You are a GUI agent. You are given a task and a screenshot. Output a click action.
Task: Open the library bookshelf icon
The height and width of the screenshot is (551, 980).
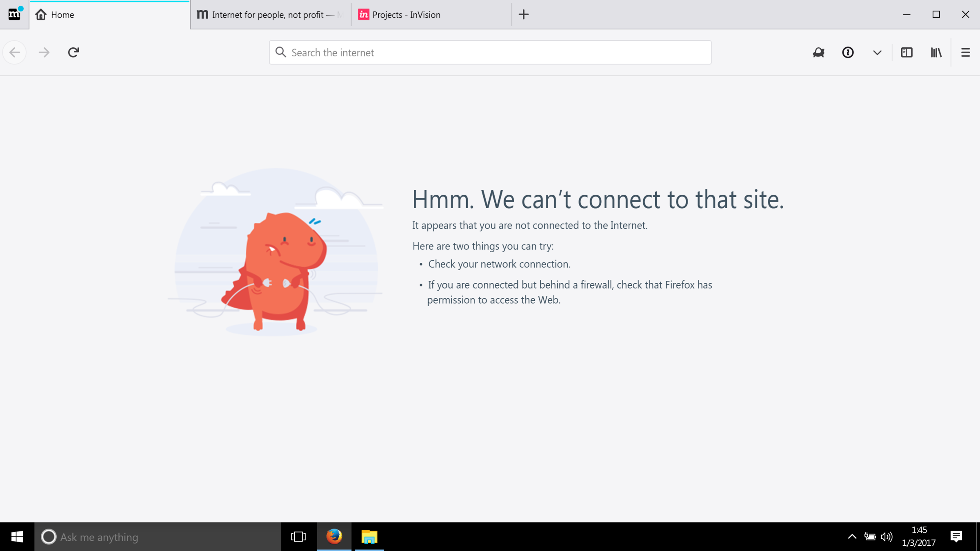pyautogui.click(x=936, y=52)
